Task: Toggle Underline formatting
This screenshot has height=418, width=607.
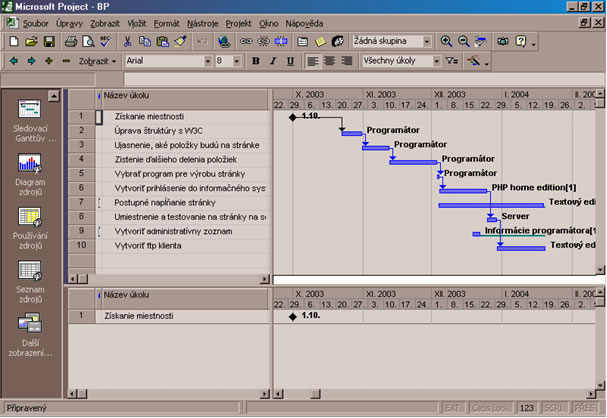Action: coord(290,61)
